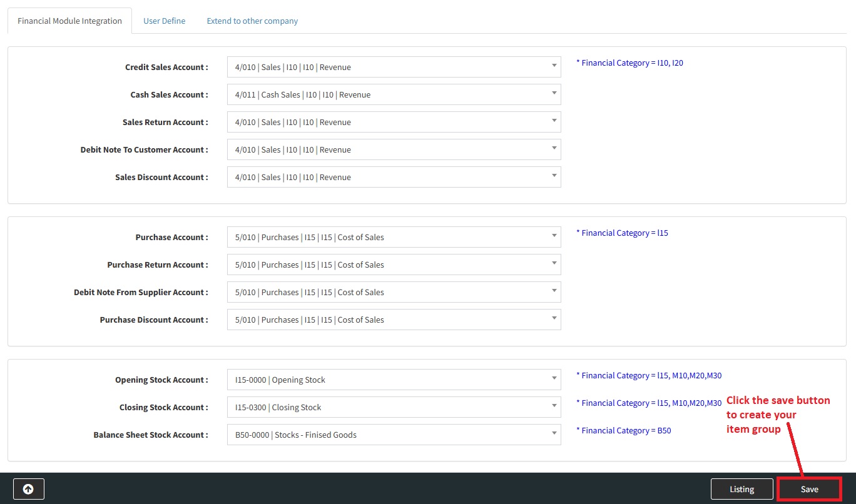
Task: Expand the Purchase Return Account dropdown
Action: [x=393, y=265]
